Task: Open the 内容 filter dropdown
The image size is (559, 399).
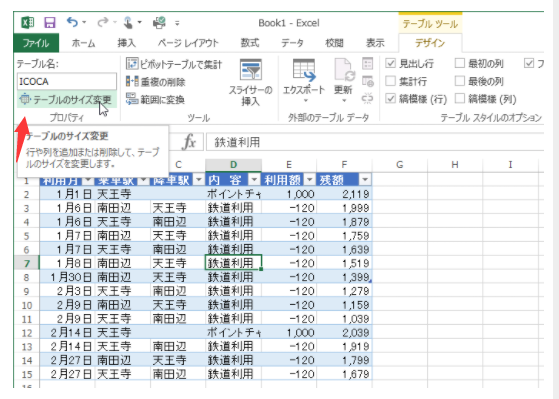Action: coord(254,179)
